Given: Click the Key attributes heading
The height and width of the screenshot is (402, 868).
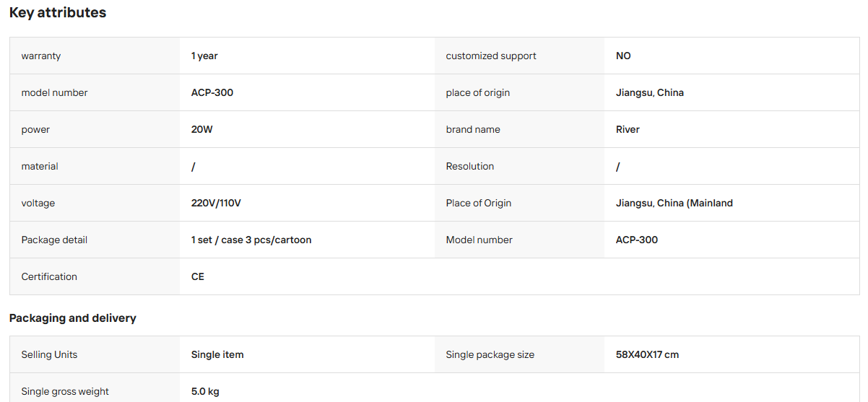Looking at the screenshot, I should (x=58, y=13).
